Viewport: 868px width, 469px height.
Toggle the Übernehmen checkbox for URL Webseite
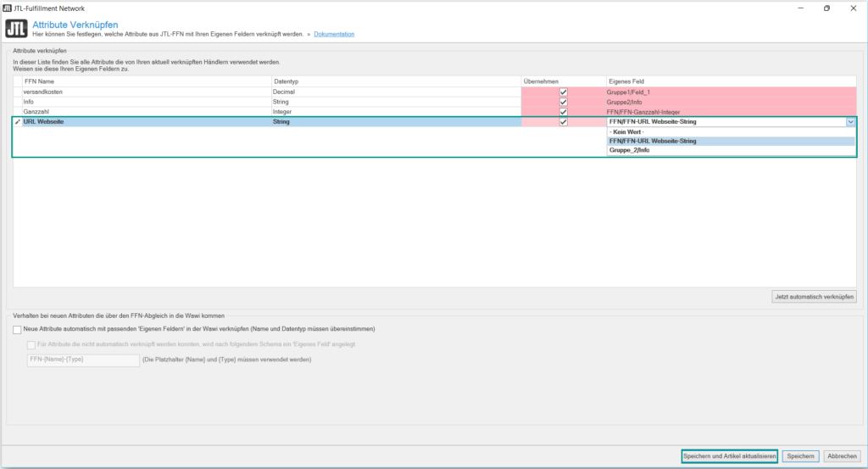click(x=563, y=122)
